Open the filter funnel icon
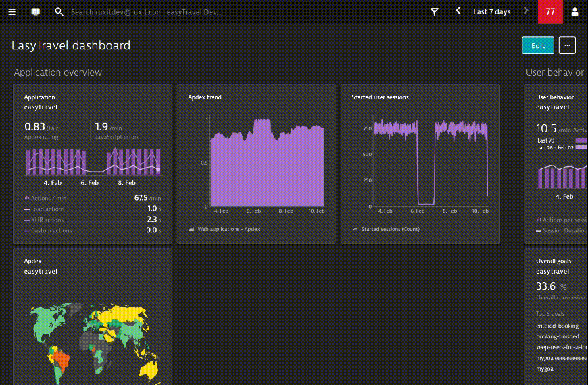The image size is (588, 385). [x=434, y=11]
